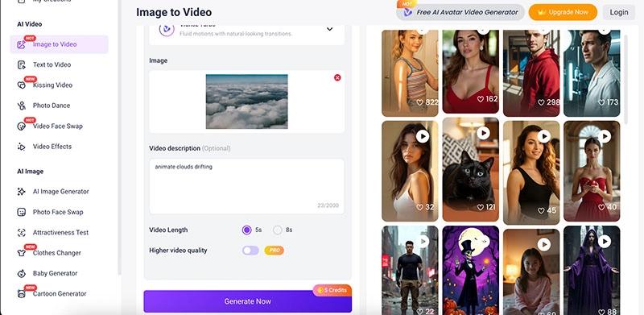This screenshot has height=315, width=644.
Task: Click the Video Face Swap icon
Action: [22, 126]
